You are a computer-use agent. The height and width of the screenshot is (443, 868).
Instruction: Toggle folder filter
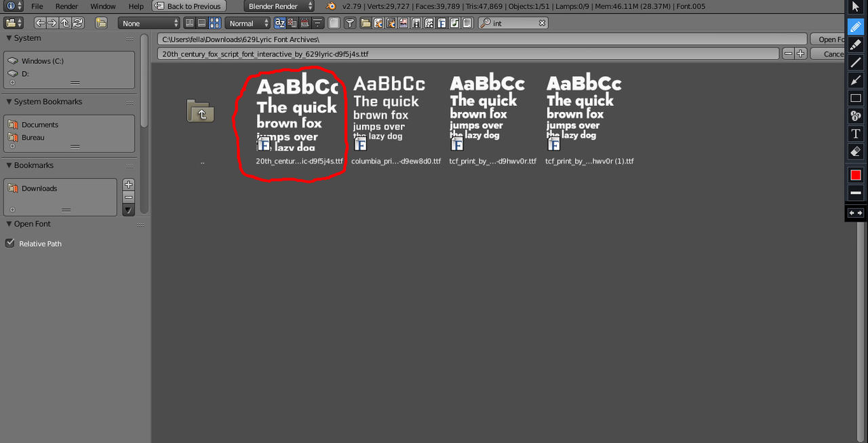[366, 23]
